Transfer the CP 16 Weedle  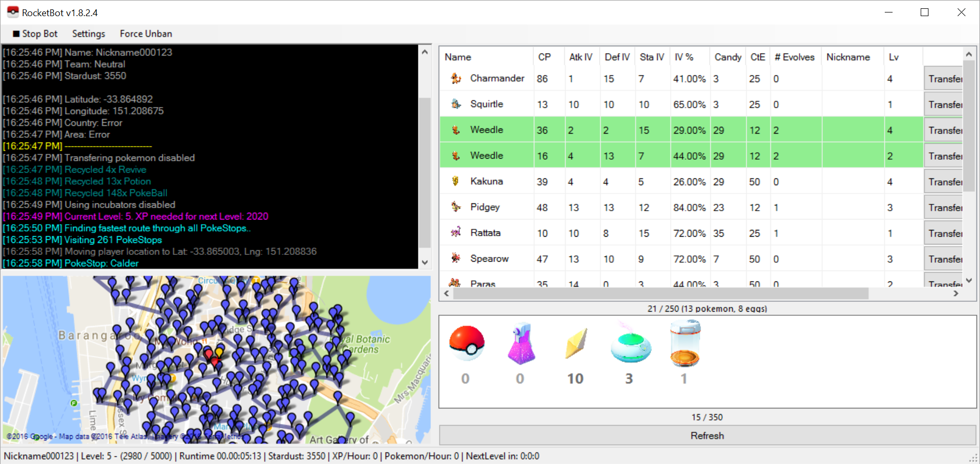tap(943, 156)
